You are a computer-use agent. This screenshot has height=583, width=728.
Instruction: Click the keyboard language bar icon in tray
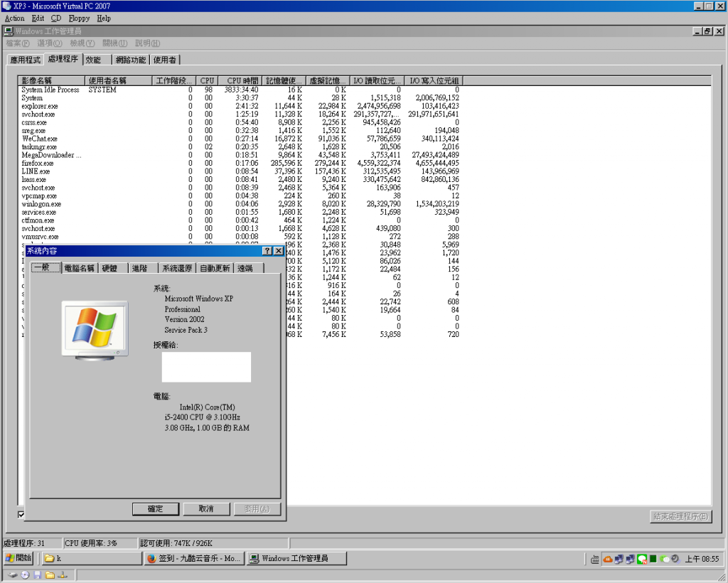(x=595, y=560)
